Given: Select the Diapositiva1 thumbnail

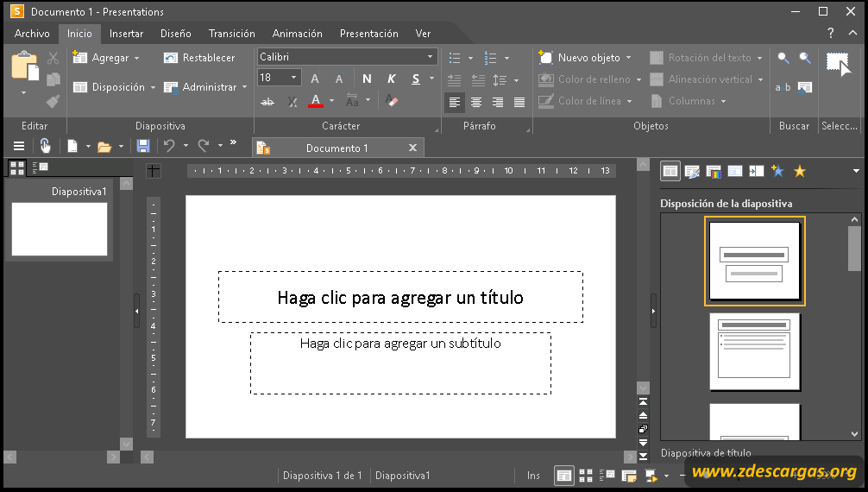Looking at the screenshot, I should [60, 229].
